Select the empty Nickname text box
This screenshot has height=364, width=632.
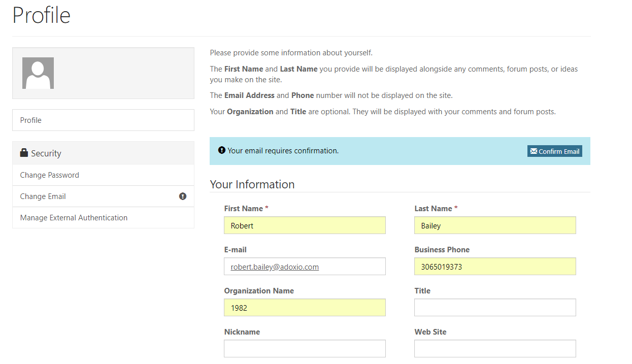(x=305, y=349)
